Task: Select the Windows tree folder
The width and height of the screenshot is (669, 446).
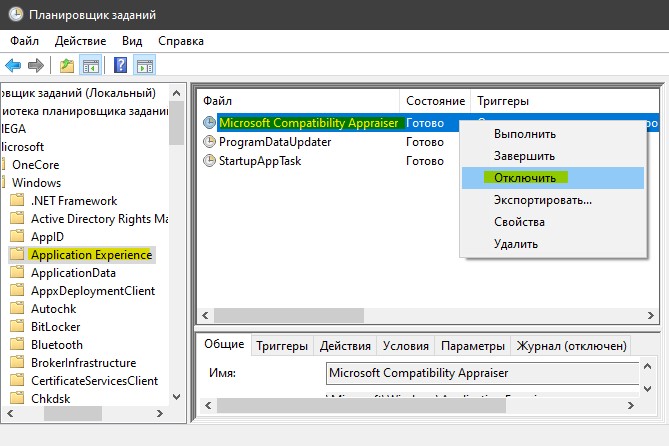Action: click(36, 182)
